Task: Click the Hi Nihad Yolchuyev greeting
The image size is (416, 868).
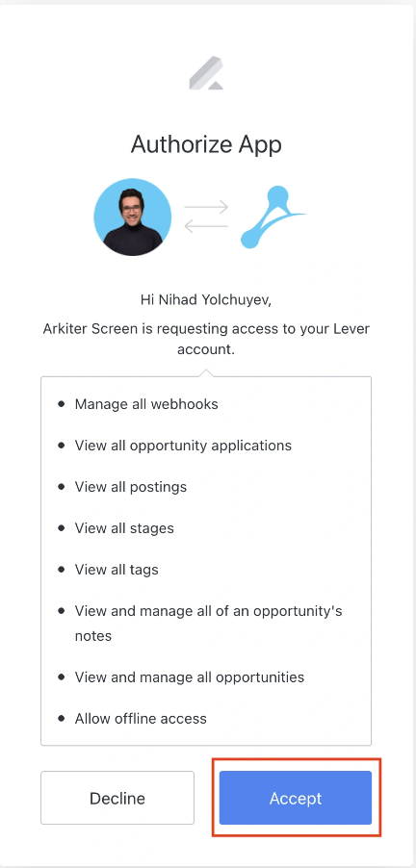Action: tap(206, 300)
